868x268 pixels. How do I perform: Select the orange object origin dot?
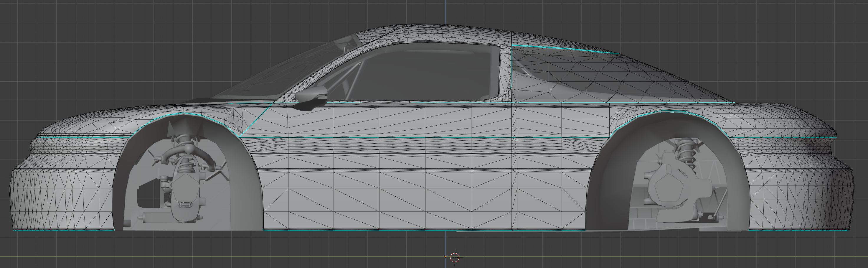(445, 257)
